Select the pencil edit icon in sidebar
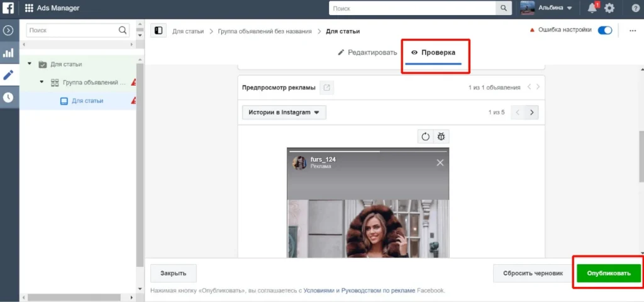644x302 pixels. 8,75
